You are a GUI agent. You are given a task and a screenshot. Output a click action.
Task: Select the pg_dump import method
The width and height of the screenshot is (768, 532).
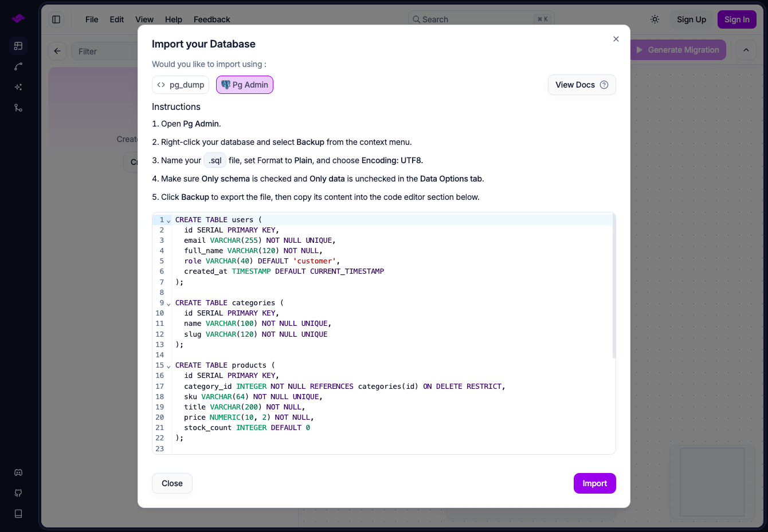point(181,85)
